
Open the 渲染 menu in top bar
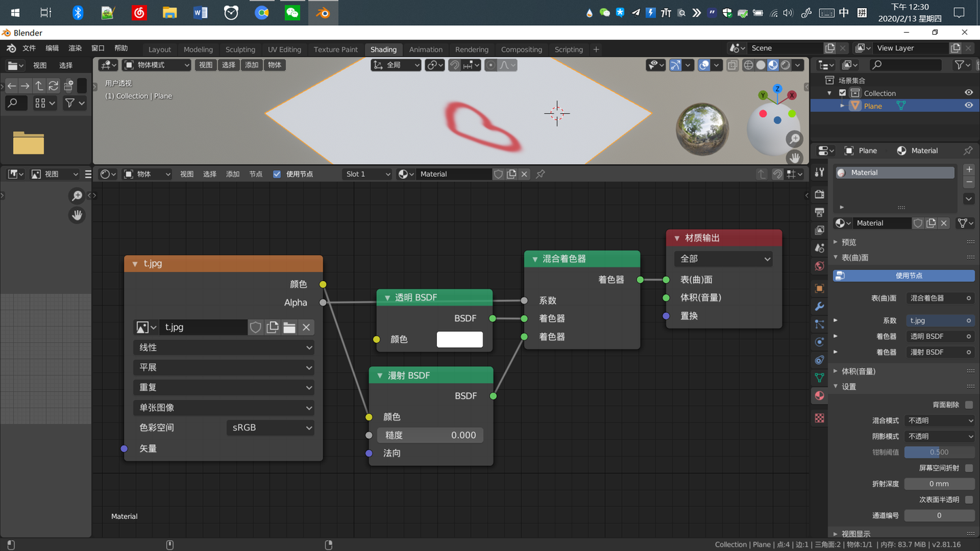coord(75,48)
